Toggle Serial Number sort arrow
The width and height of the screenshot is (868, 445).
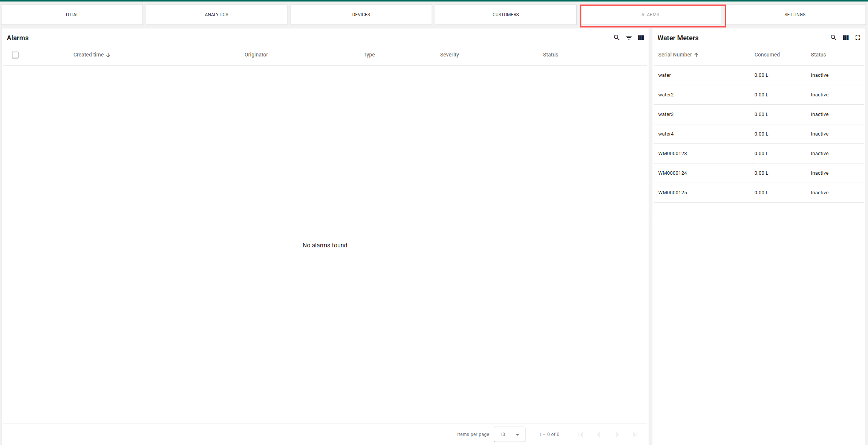pos(696,55)
